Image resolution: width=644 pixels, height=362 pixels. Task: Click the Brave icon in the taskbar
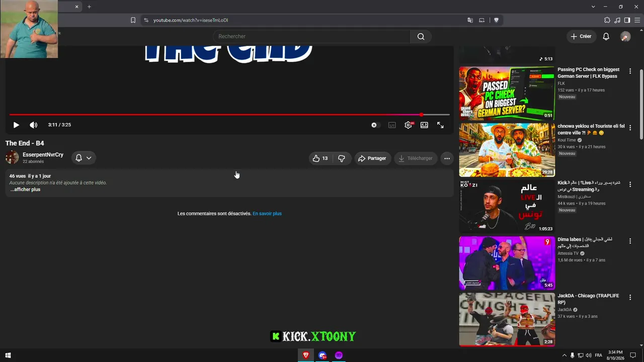coord(305,355)
